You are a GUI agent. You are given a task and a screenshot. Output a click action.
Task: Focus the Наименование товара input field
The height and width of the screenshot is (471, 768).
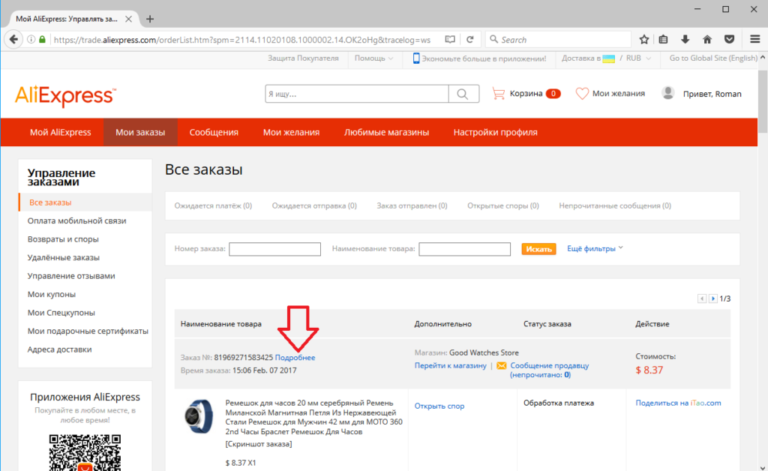[x=465, y=249]
